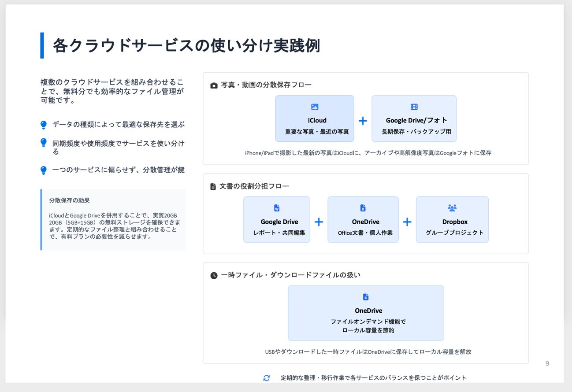Click the clock icon beside 一時ファイル heading
Image resolution: width=572 pixels, height=392 pixels.
coord(214,276)
